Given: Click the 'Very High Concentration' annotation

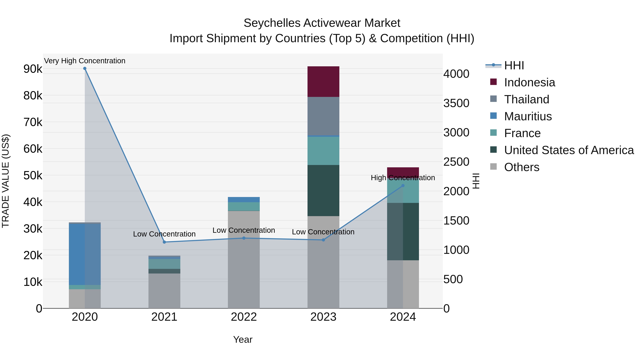Looking at the screenshot, I should click(x=85, y=61).
